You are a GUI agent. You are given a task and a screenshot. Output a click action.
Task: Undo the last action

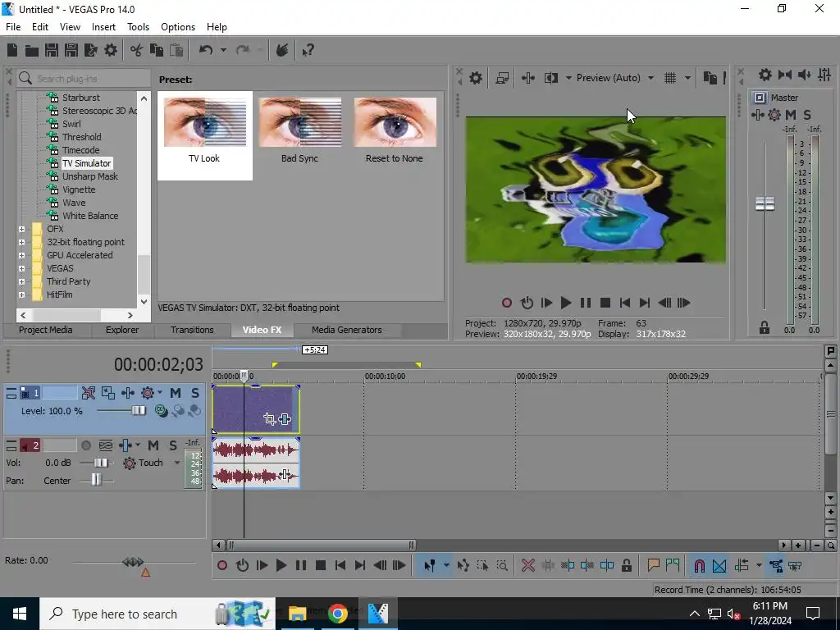pos(206,50)
